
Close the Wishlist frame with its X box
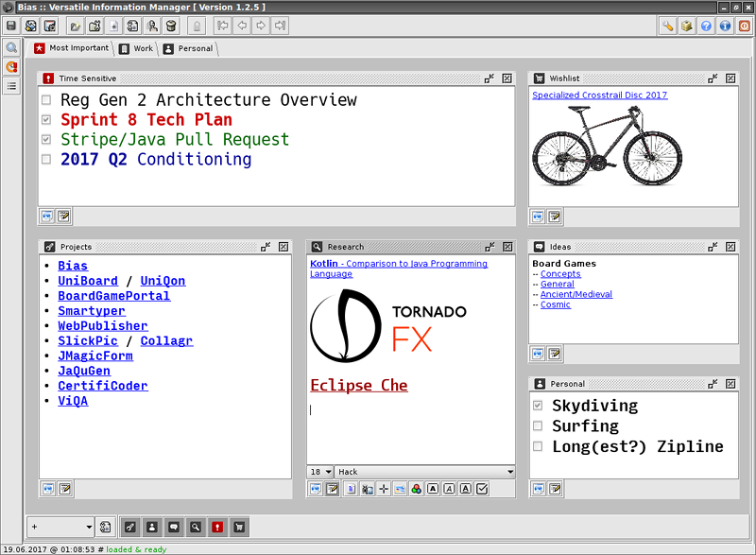730,78
